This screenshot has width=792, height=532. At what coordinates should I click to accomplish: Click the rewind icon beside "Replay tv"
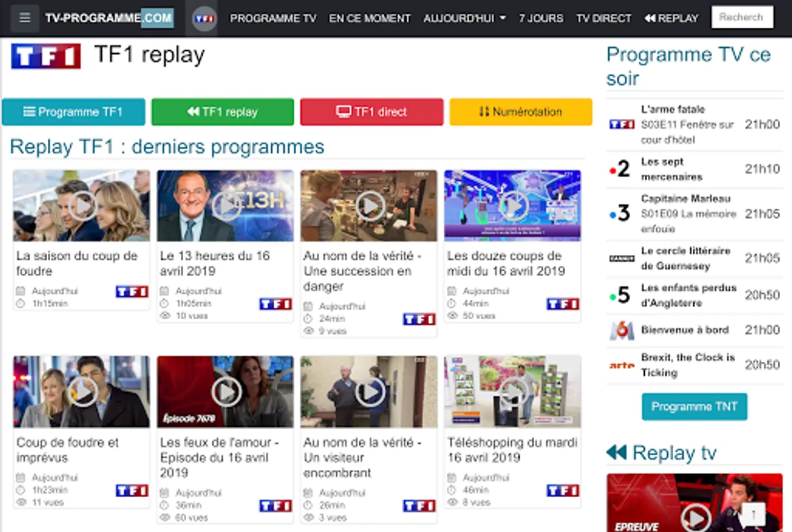[x=618, y=453]
